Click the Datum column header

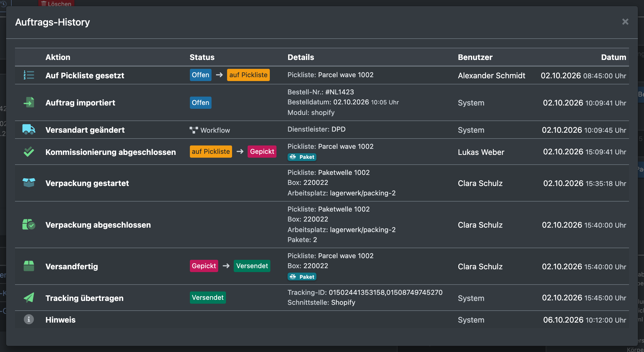tap(614, 57)
